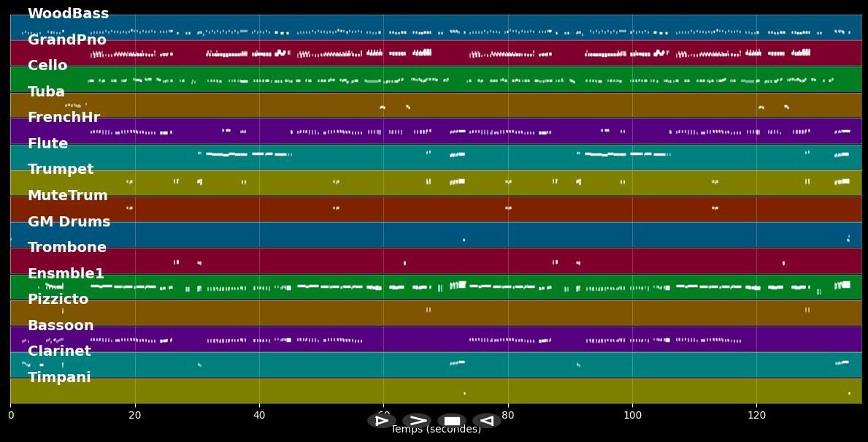Click the left-pointing triangle button
This screenshot has height=442, width=868.
pos(487,421)
